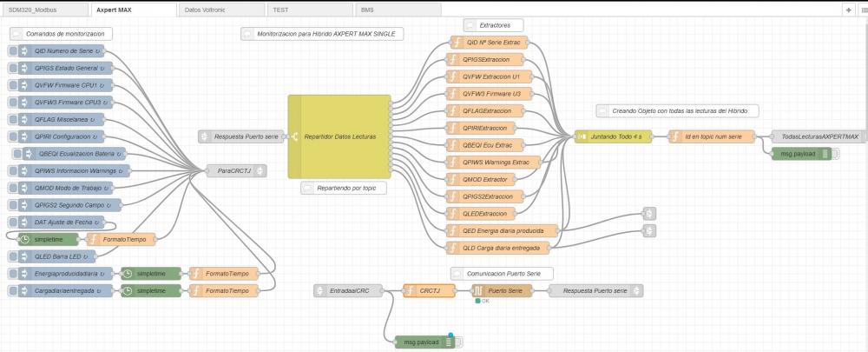Viewport: 868px width, 352px height.
Task: Click function icon of QPIRIExtraccion node
Action: click(451, 128)
